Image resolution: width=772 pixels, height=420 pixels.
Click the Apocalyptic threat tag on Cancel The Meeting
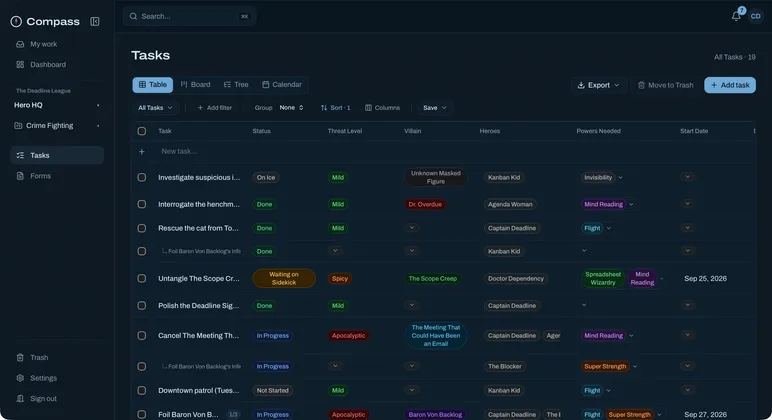(348, 336)
